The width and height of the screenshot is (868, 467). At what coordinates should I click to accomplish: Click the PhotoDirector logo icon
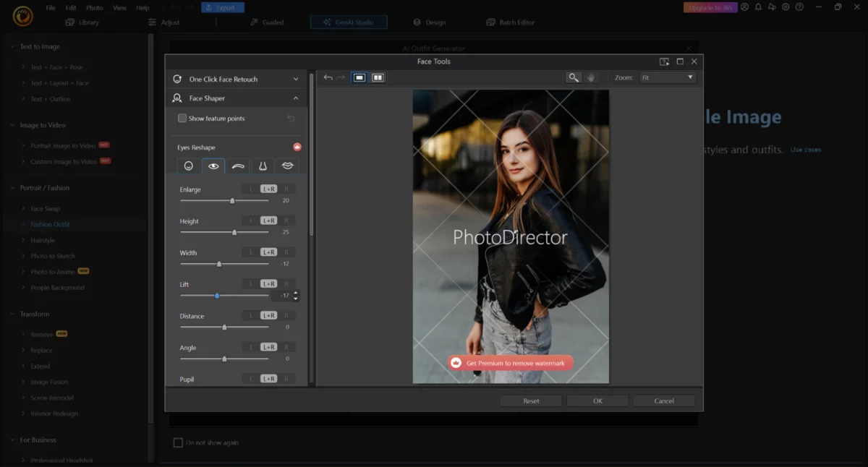point(22,15)
